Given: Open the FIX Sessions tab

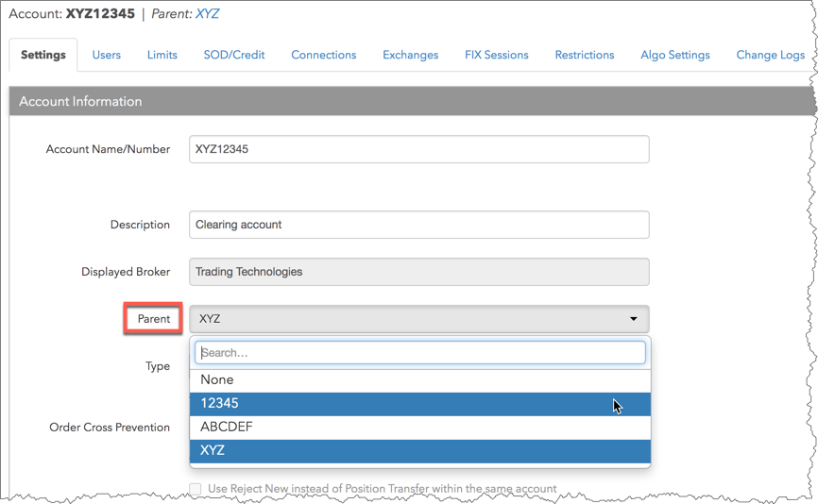Looking at the screenshot, I should click(x=496, y=55).
